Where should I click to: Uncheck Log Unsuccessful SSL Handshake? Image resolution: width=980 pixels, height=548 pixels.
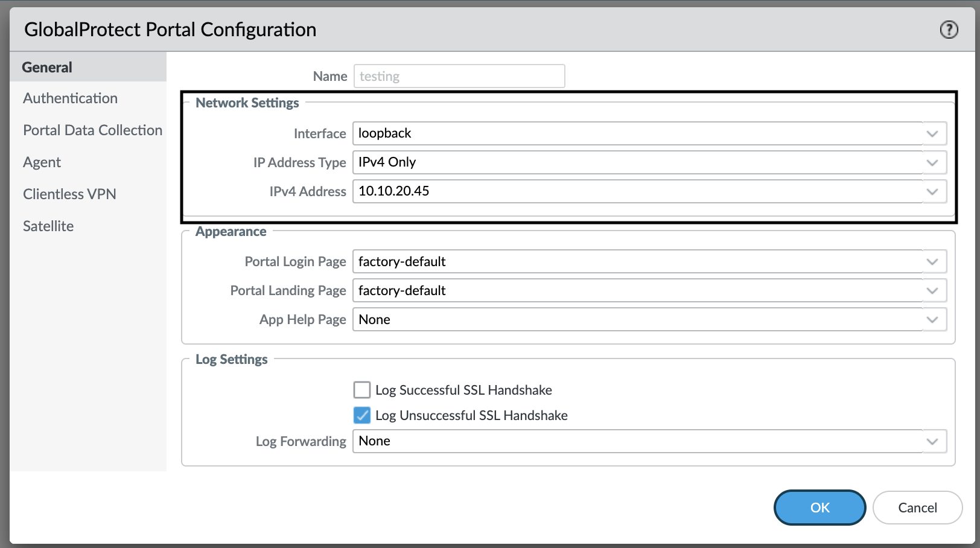pos(362,415)
